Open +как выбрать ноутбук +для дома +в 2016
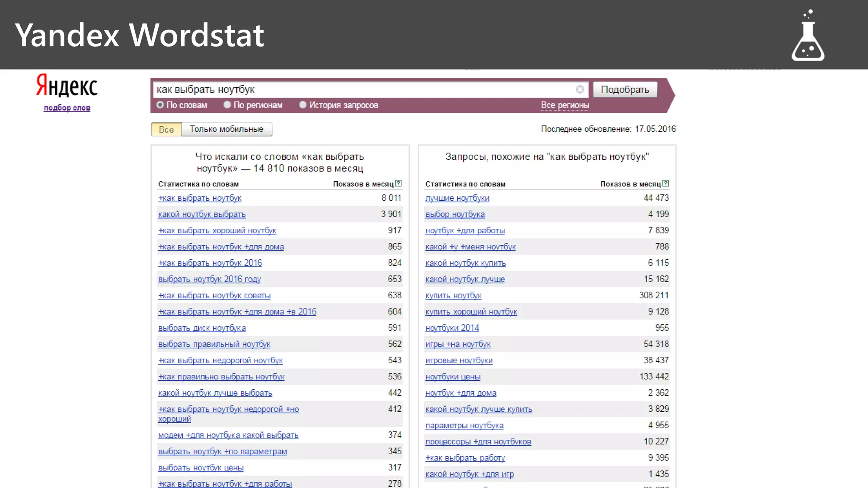868x488 pixels. (237, 312)
